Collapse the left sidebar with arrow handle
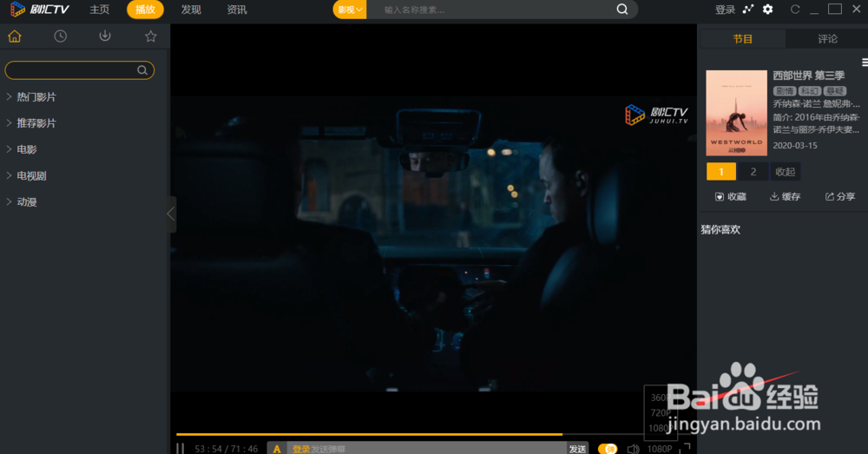This screenshot has width=868, height=454. [x=171, y=214]
